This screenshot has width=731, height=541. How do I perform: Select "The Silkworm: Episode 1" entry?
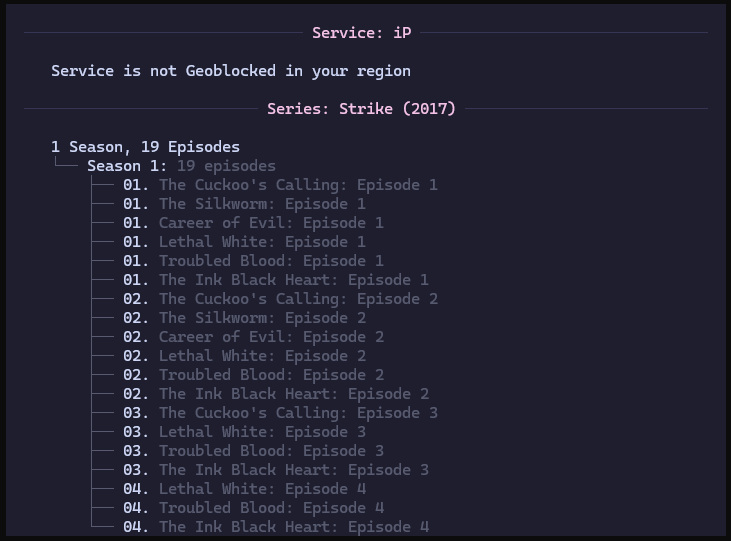[x=262, y=204]
